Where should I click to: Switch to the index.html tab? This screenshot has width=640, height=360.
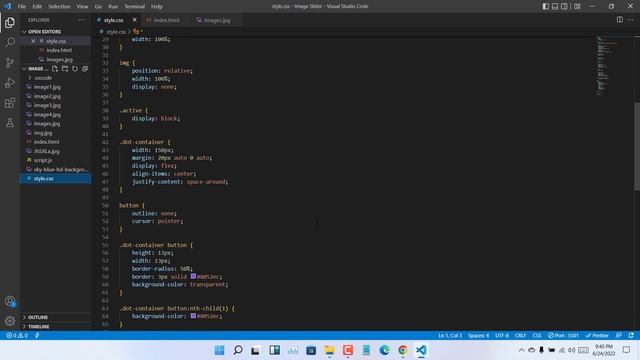click(165, 20)
